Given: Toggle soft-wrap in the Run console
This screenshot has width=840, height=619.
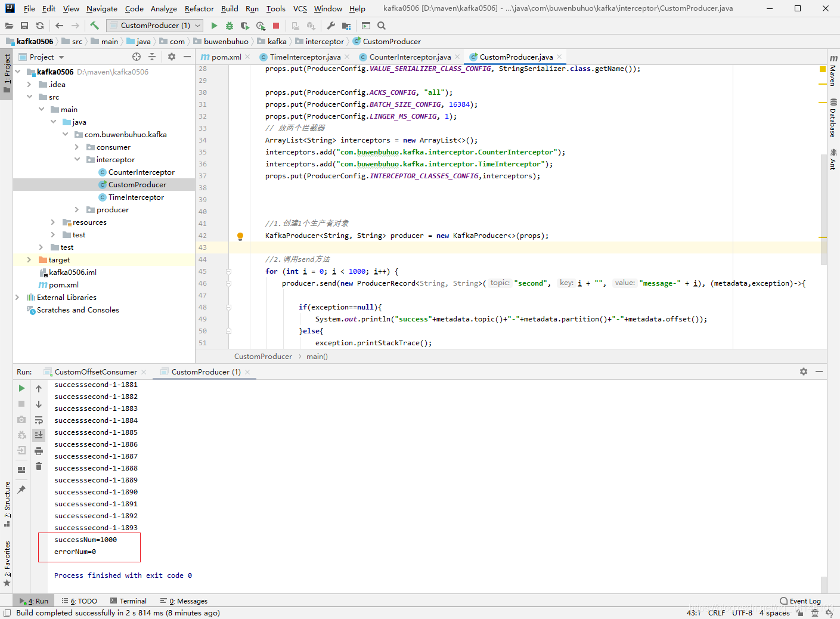Looking at the screenshot, I should point(39,420).
